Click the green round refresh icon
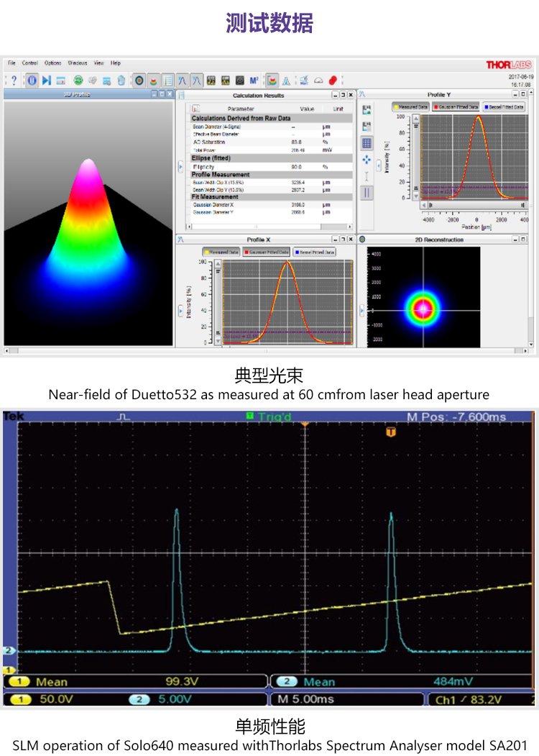The image size is (539, 756). [78, 80]
